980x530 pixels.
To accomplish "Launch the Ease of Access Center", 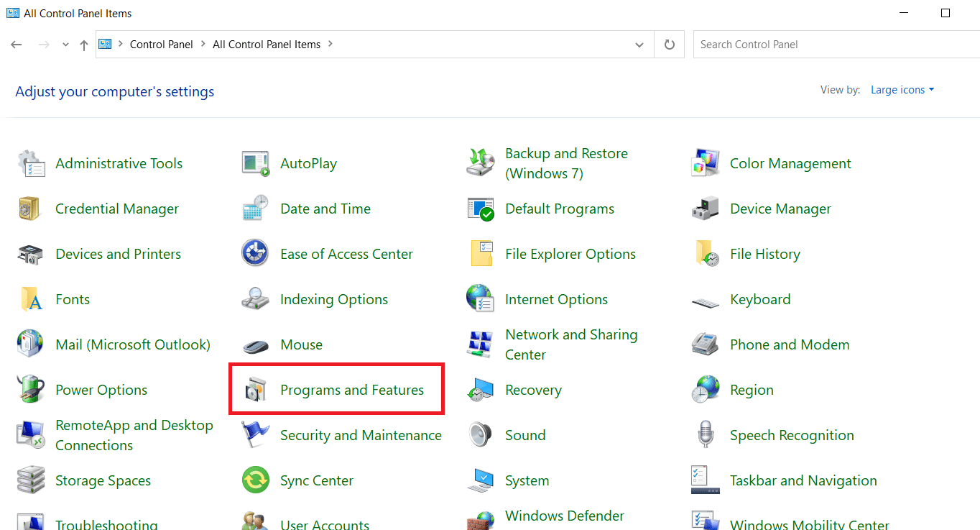I will [346, 253].
